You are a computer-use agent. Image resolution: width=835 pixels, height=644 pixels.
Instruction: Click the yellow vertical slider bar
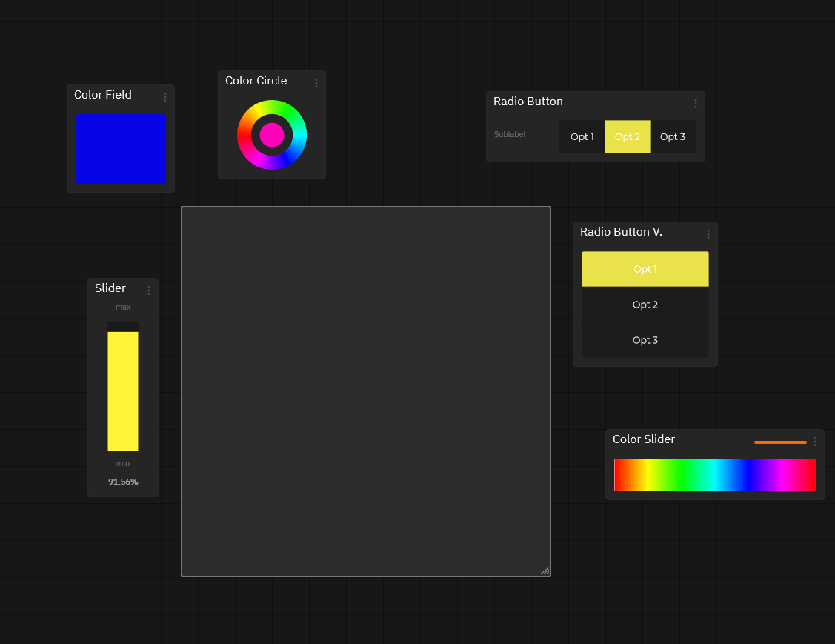click(123, 391)
